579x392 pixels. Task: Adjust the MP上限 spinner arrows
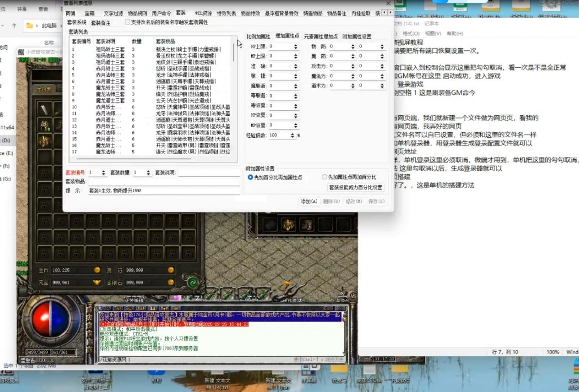[295, 56]
